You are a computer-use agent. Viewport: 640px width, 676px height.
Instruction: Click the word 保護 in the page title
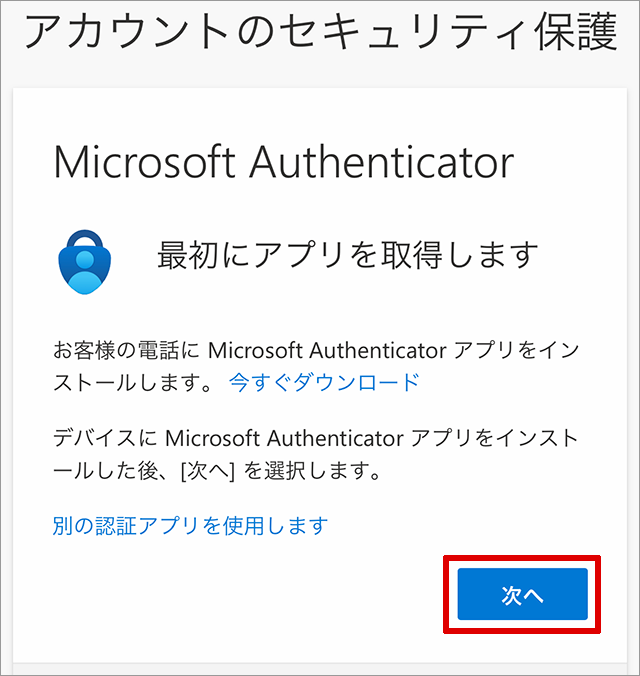coord(576,32)
